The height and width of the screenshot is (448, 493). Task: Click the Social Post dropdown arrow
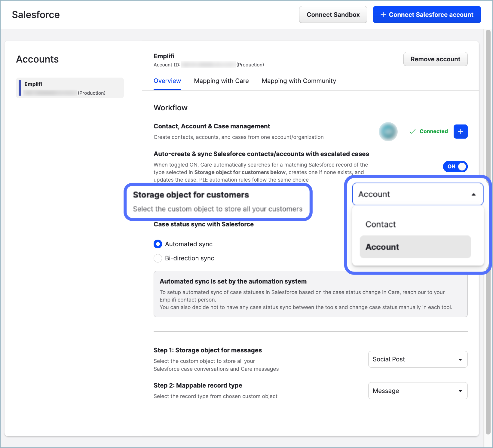click(x=460, y=360)
